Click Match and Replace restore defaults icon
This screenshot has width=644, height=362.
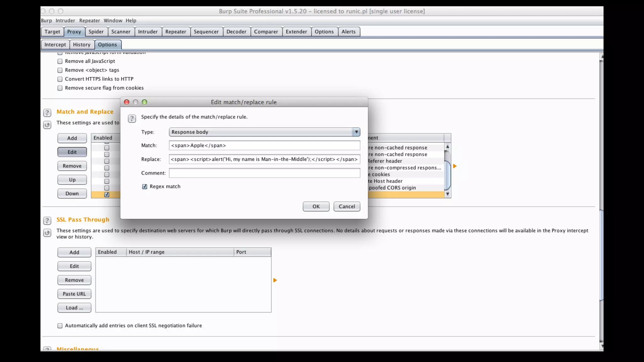[x=47, y=125]
